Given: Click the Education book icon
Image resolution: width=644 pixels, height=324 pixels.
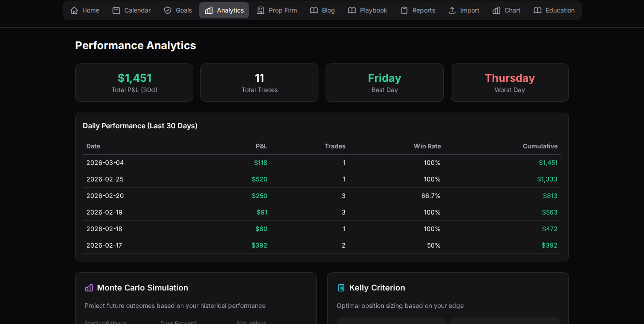Looking at the screenshot, I should pyautogui.click(x=537, y=10).
